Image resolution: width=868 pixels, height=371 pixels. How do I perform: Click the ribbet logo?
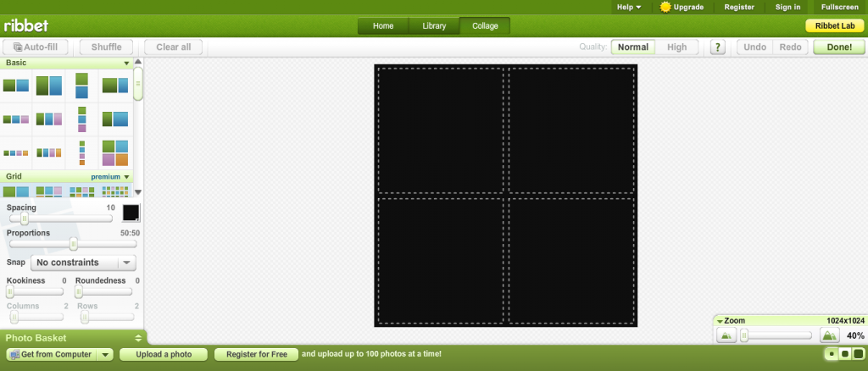click(x=26, y=25)
